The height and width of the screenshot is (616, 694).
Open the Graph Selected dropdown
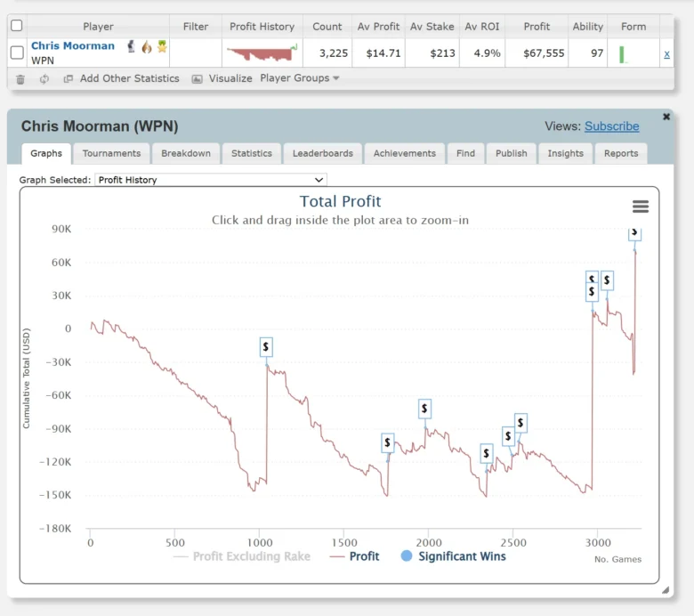tap(210, 180)
